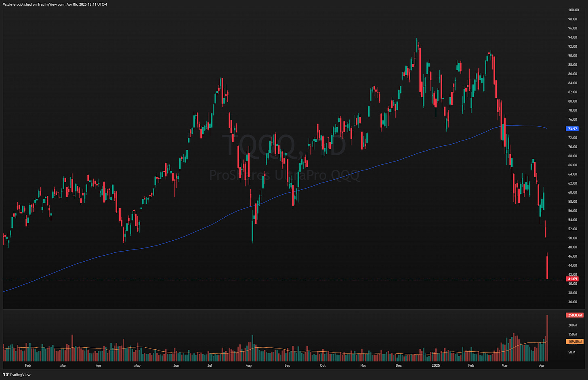Click the Jul label on the time axis
Viewport: 588px width, 380px height.
210,365
